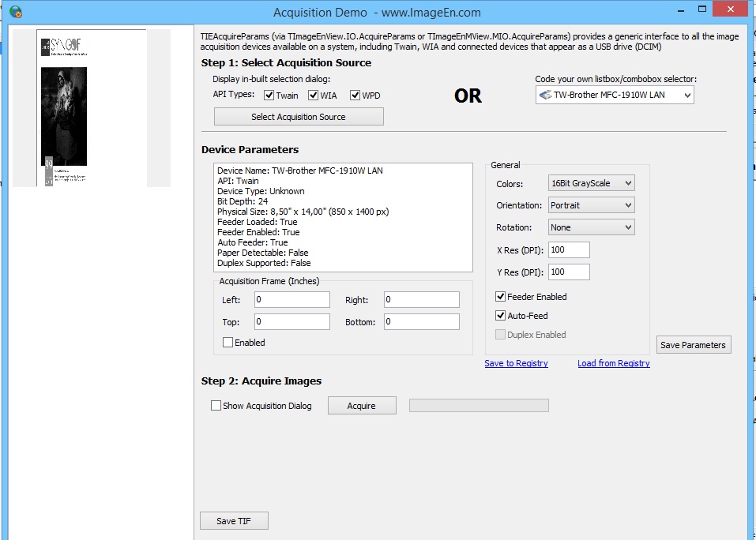Click the scanner icon in device combobox

pyautogui.click(x=545, y=95)
